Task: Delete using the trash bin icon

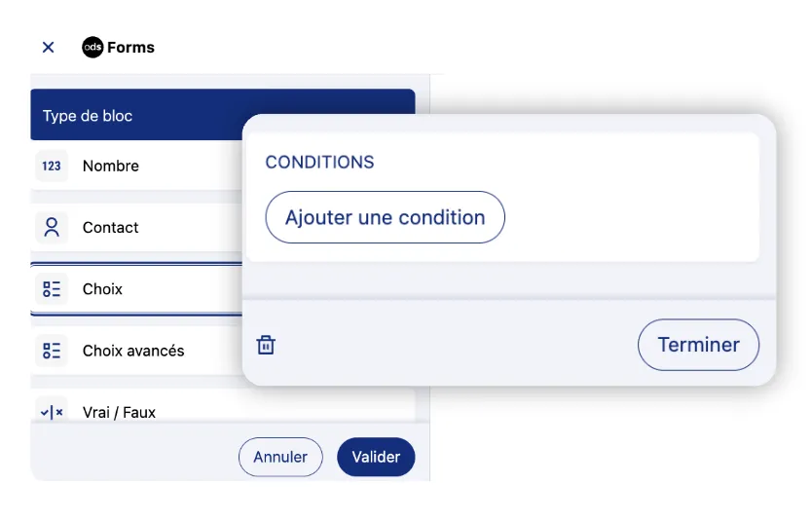Action: 266,345
